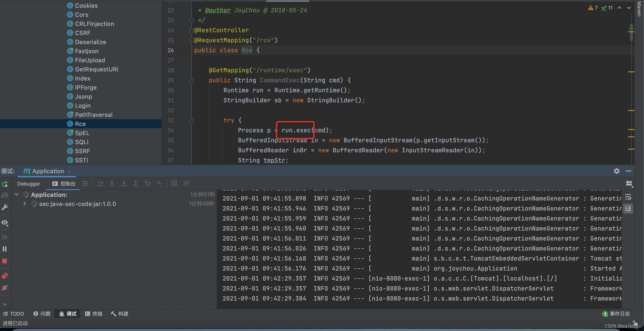Toggle scroll to end of console

tap(628, 208)
